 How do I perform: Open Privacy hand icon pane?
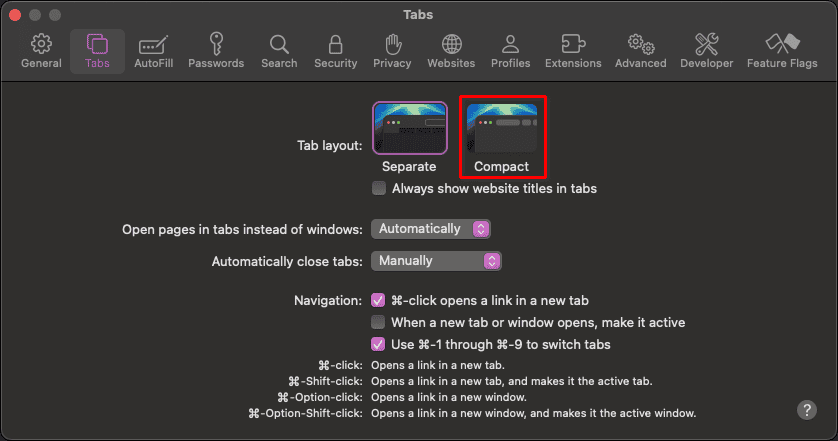(392, 51)
